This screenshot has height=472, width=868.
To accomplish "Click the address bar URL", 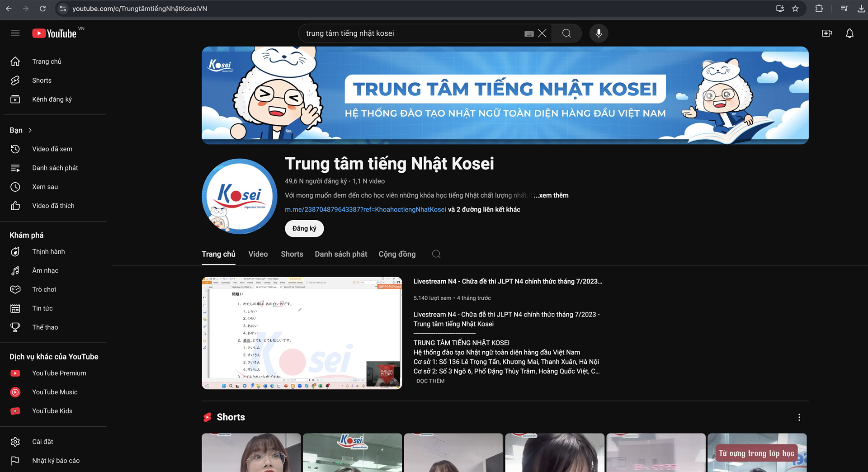I will [140, 9].
